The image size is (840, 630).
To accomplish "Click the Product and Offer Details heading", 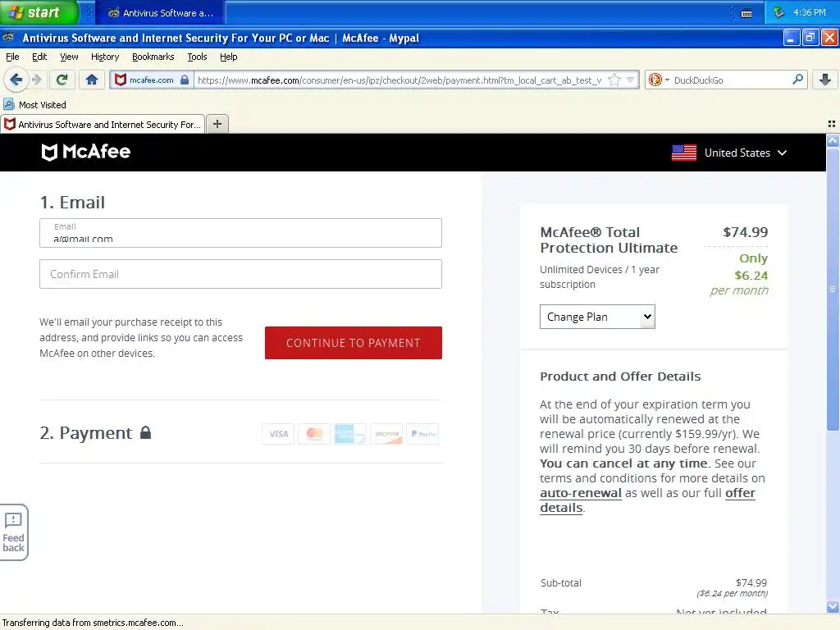I will point(620,376).
